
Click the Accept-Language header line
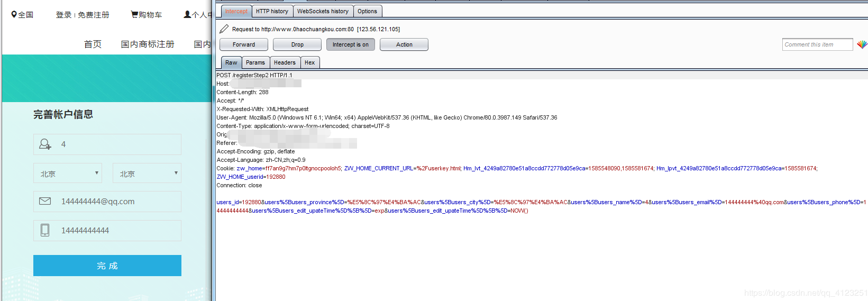tap(261, 160)
